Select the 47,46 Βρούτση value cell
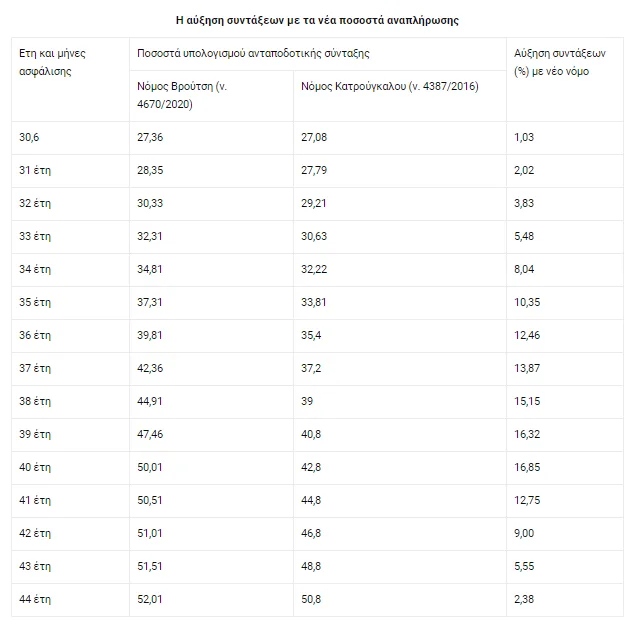 [x=150, y=433]
